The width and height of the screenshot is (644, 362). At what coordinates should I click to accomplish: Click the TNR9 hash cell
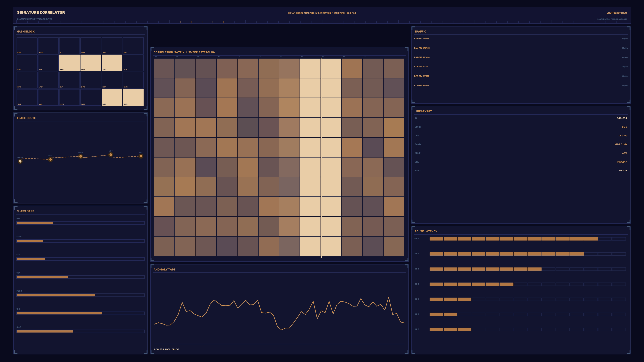[x=91, y=46]
